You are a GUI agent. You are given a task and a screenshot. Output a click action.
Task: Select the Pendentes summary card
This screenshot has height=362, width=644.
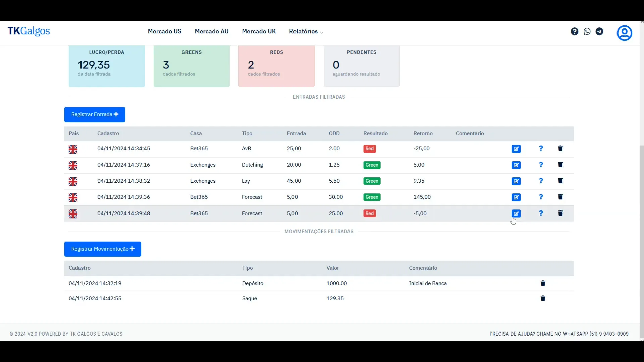click(362, 66)
